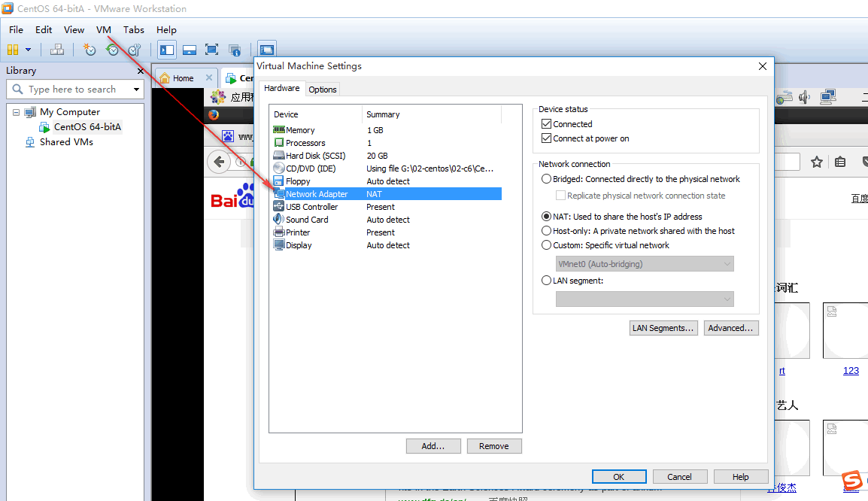
Task: Select the Sound Card device
Action: point(387,219)
